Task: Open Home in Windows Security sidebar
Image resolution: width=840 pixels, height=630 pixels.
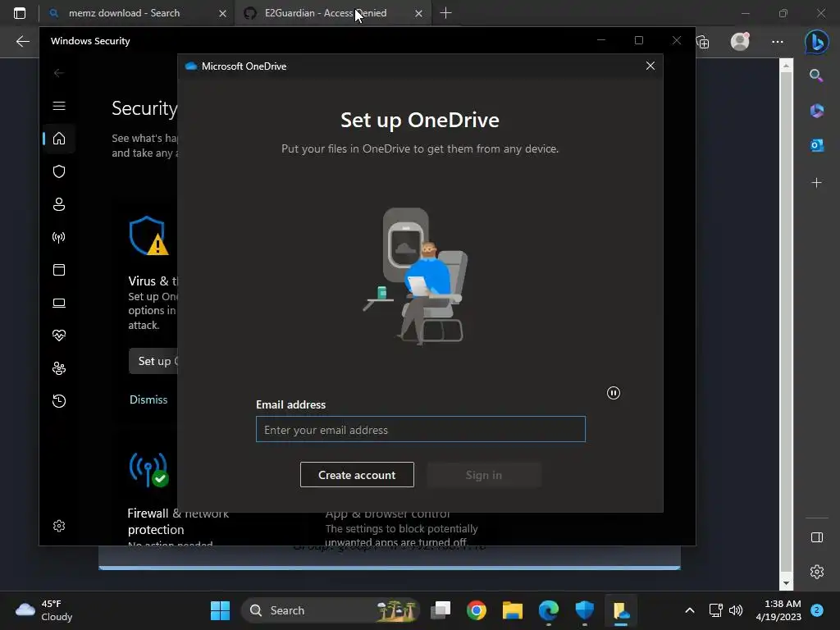Action: (59, 139)
